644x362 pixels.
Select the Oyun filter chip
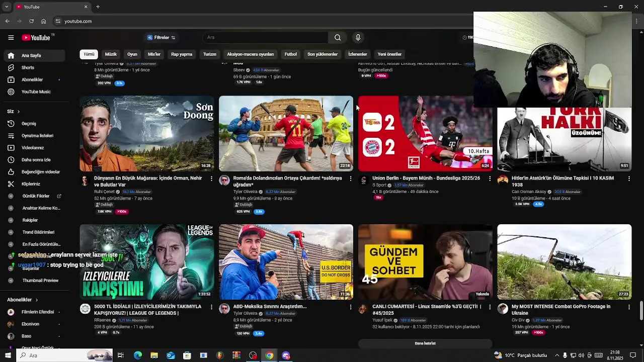[x=132, y=54]
